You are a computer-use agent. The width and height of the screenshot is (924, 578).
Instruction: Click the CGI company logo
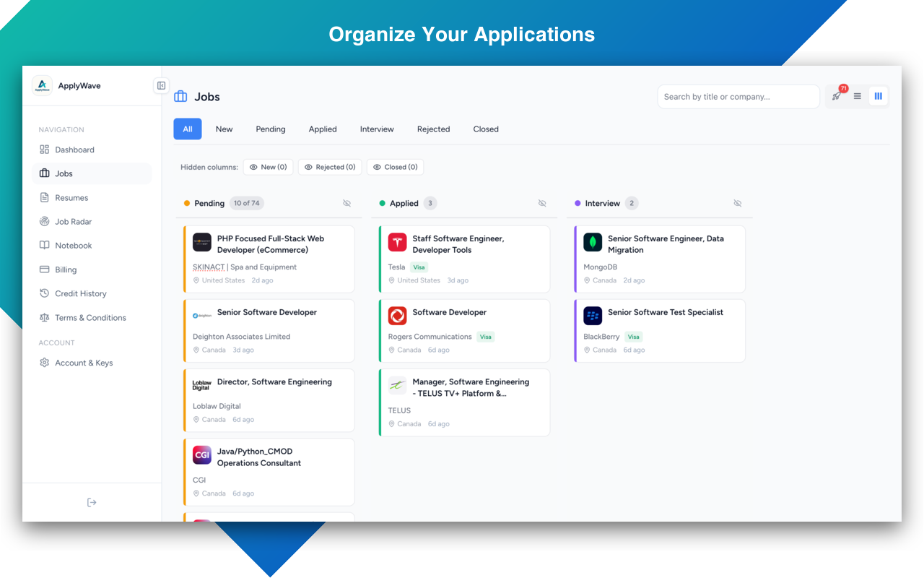point(202,454)
